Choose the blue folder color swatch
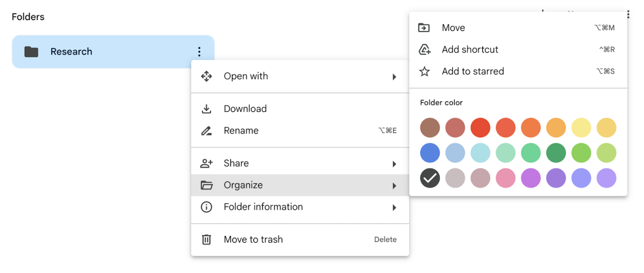 point(430,153)
